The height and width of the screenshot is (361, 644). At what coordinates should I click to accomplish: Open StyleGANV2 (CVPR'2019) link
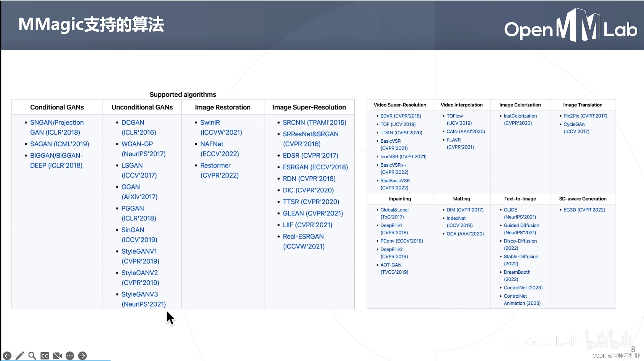140,278
